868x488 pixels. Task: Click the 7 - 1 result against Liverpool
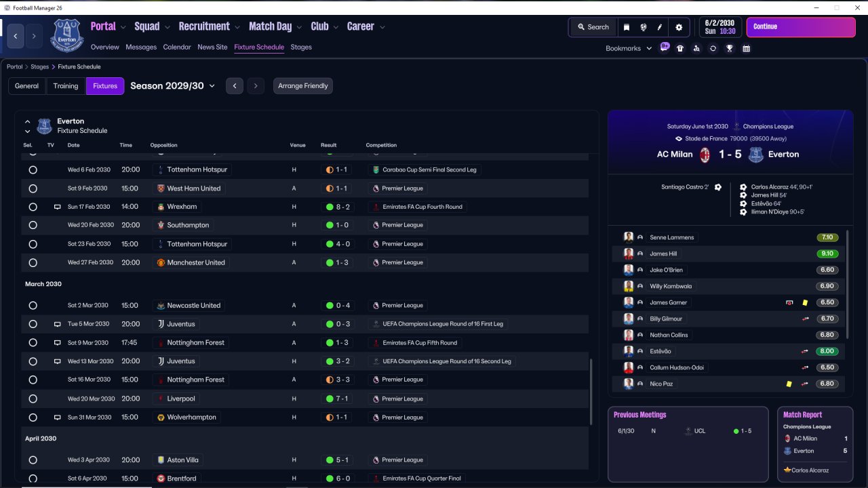pos(338,399)
